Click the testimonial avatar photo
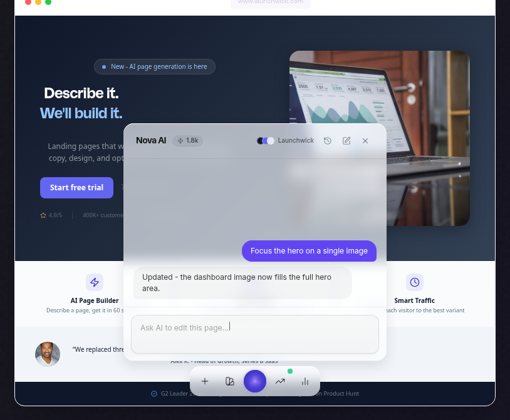This screenshot has width=510, height=420. [48, 354]
